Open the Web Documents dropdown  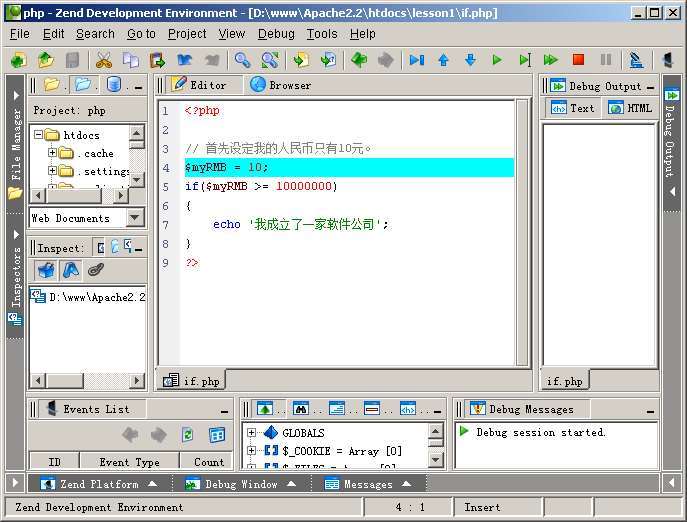click(x=135, y=217)
